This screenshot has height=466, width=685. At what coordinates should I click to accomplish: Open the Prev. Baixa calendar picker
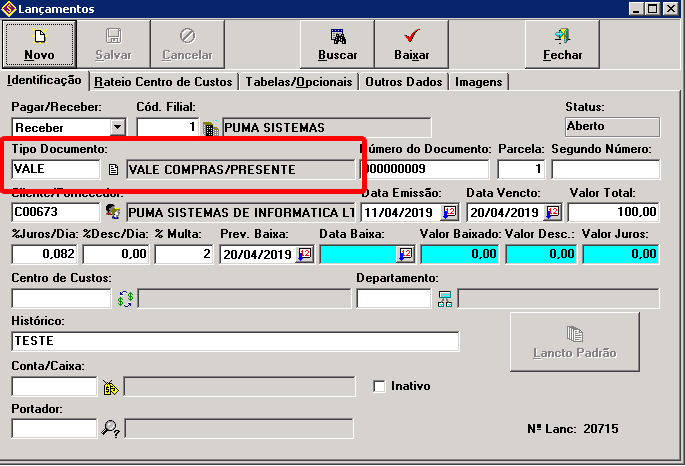pyautogui.click(x=304, y=255)
